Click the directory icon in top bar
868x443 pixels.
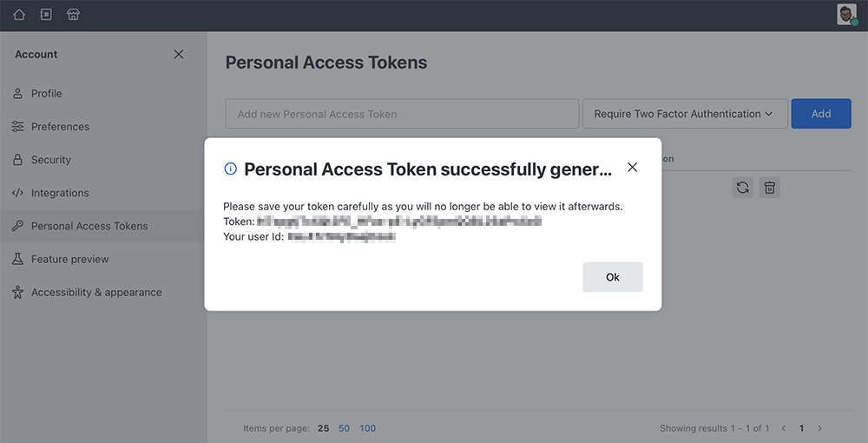[x=46, y=15]
